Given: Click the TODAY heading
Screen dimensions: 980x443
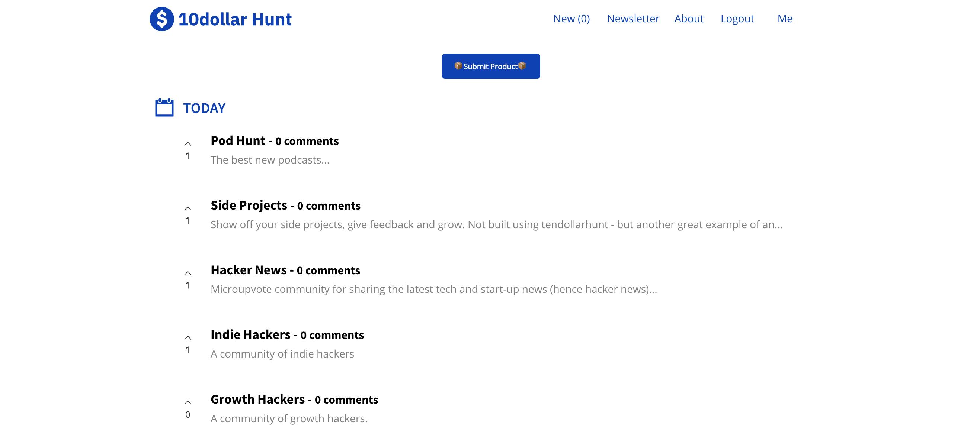Looking at the screenshot, I should coord(204,108).
